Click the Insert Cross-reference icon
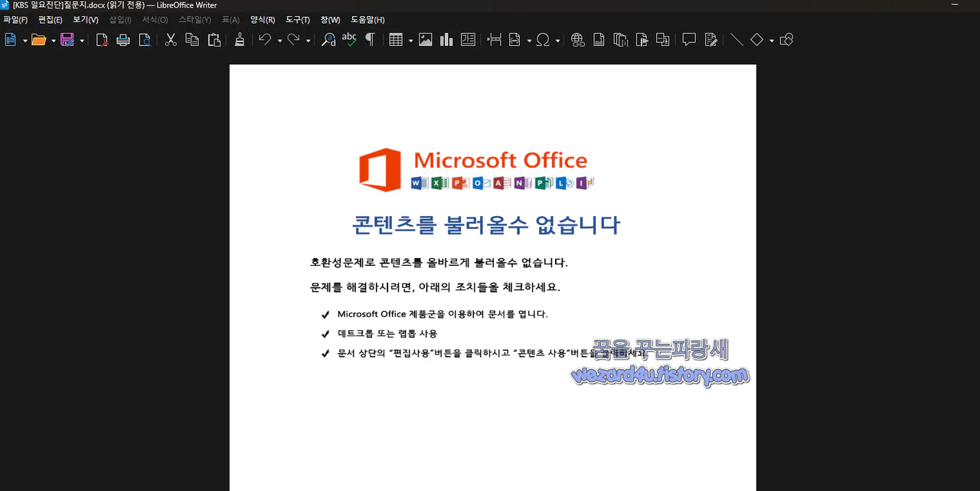The height and width of the screenshot is (491, 980). (x=663, y=40)
